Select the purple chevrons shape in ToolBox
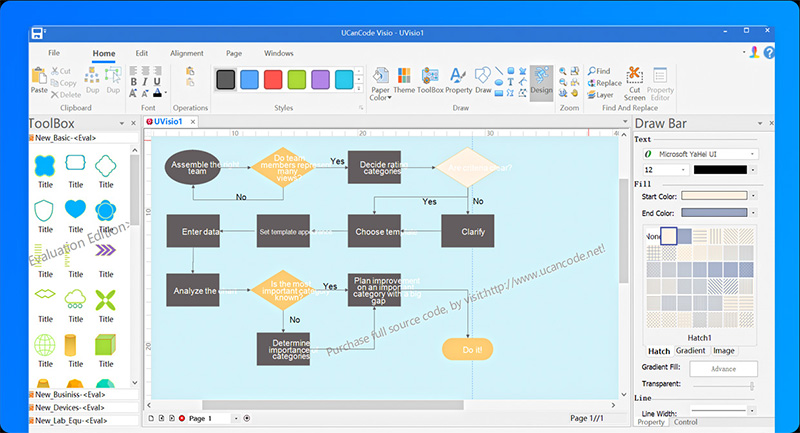 (106, 250)
